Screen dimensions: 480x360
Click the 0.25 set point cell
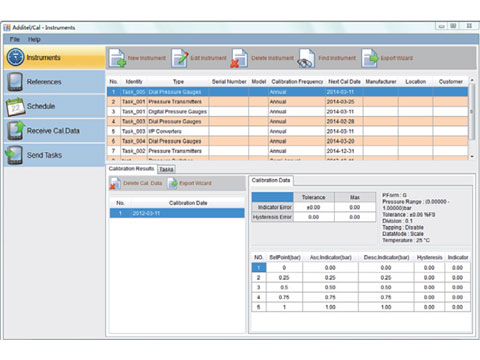[284, 278]
